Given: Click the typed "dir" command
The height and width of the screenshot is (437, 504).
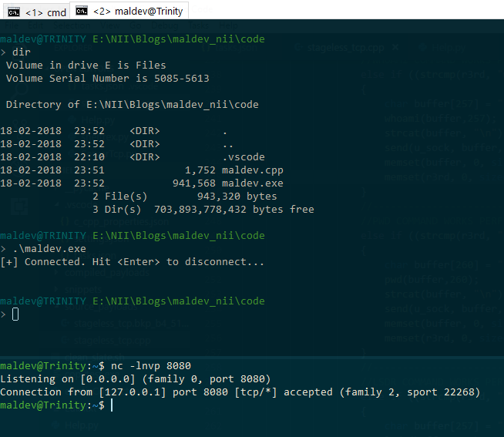Looking at the screenshot, I should pos(22,52).
